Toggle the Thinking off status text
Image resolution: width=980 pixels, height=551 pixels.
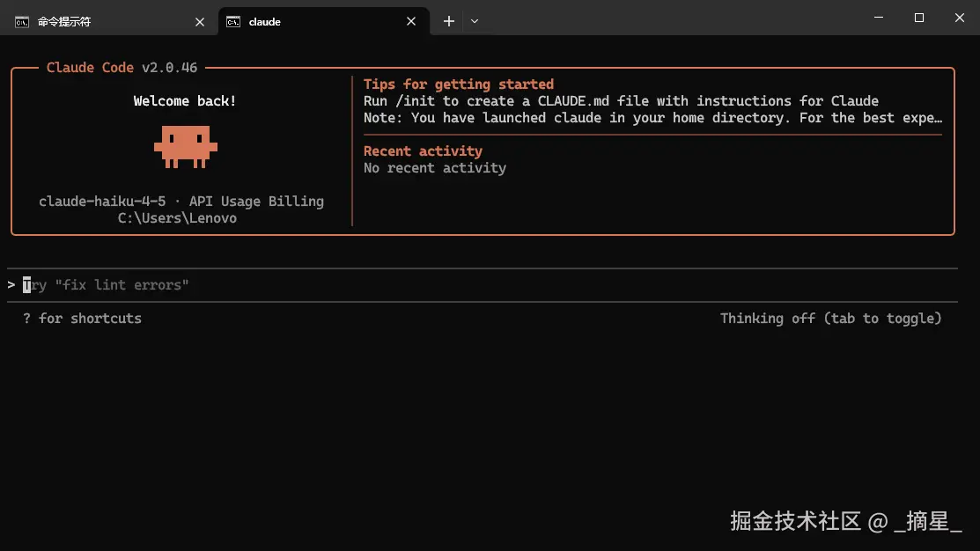(830, 319)
